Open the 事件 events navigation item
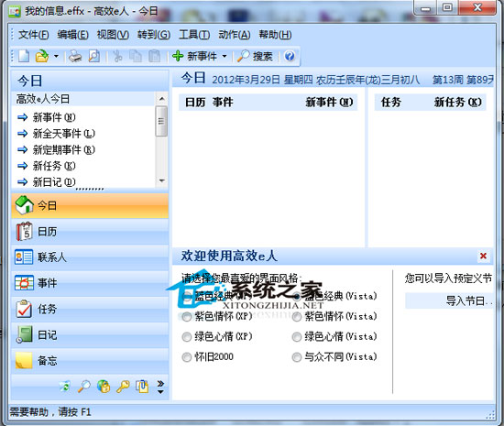Screen dimensions: 504x426 [90, 283]
